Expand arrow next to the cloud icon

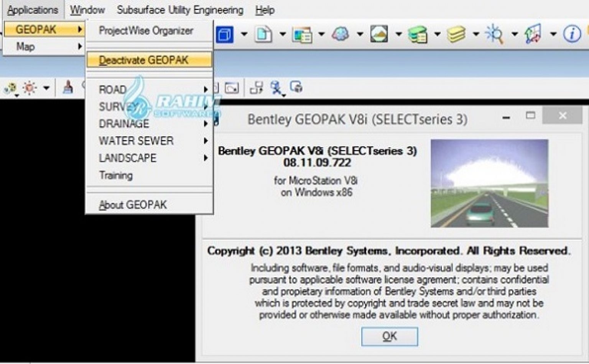[x=360, y=34]
